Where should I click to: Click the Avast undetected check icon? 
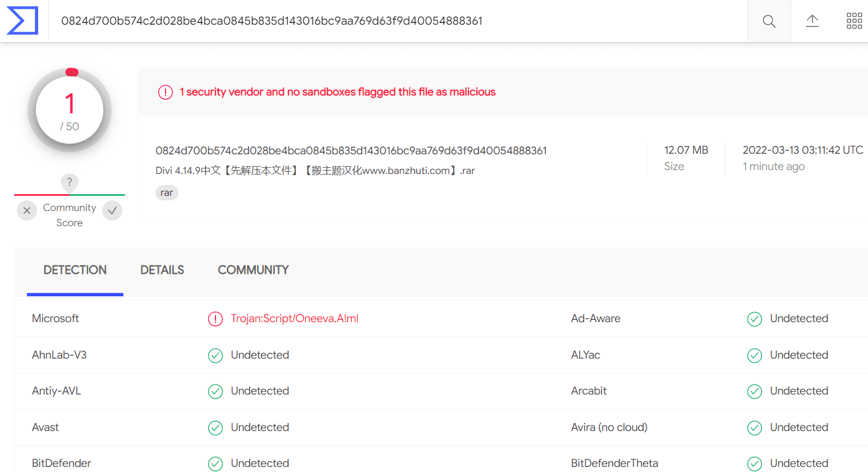point(215,428)
